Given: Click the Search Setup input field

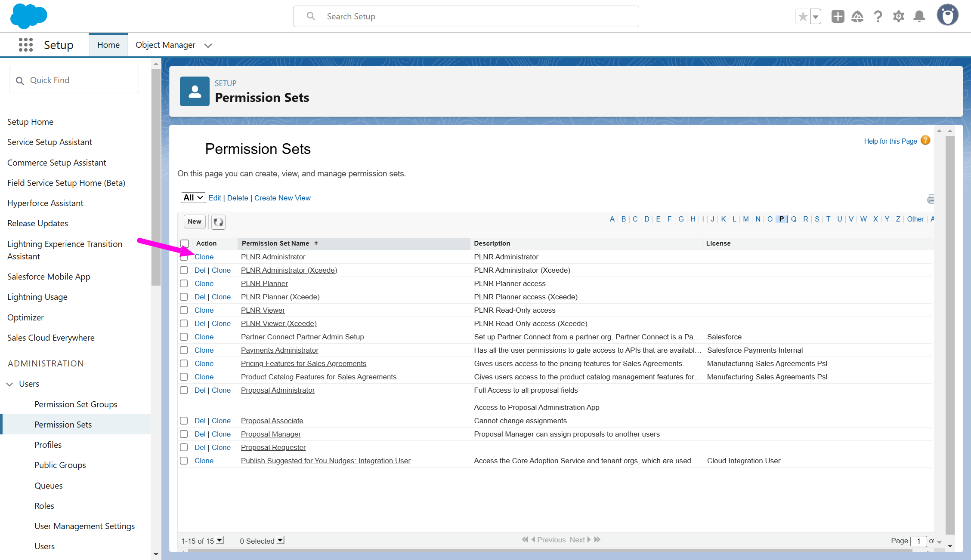Looking at the screenshot, I should pyautogui.click(x=466, y=16).
